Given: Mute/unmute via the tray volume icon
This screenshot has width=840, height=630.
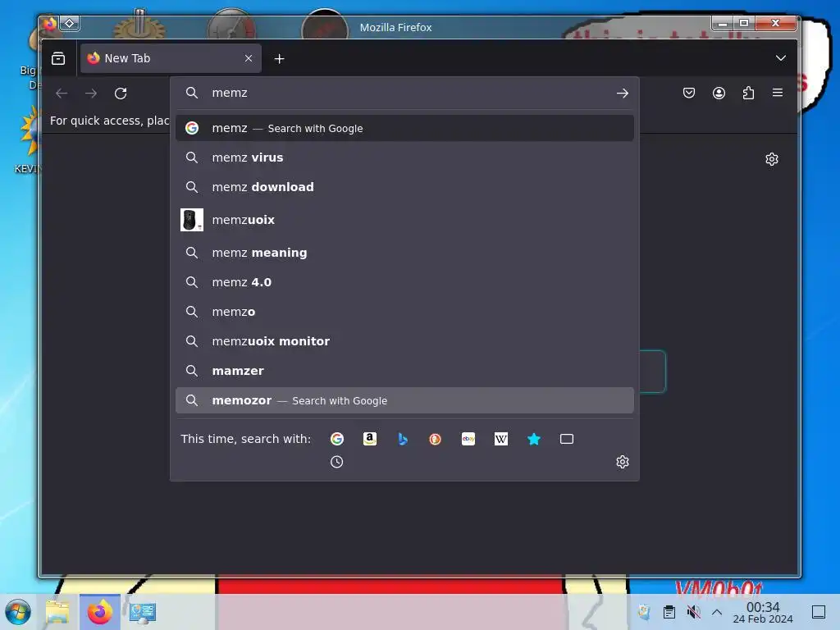Looking at the screenshot, I should click(x=693, y=612).
